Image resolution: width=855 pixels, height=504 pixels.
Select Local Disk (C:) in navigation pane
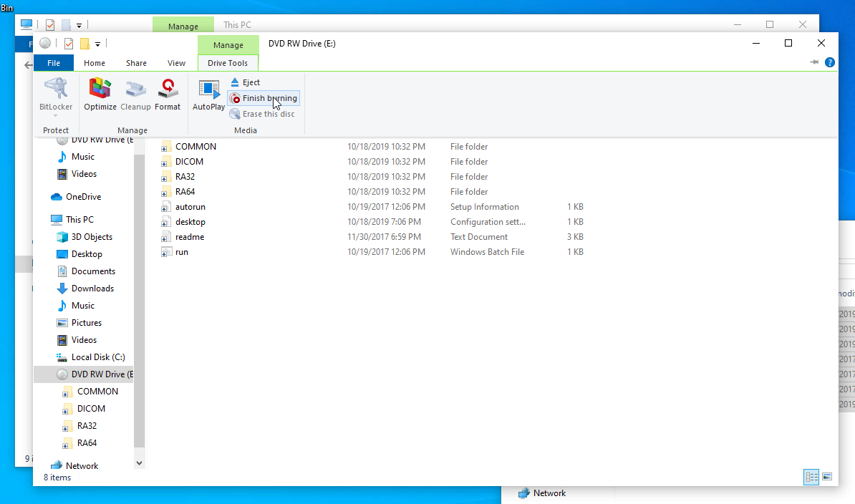(x=98, y=357)
